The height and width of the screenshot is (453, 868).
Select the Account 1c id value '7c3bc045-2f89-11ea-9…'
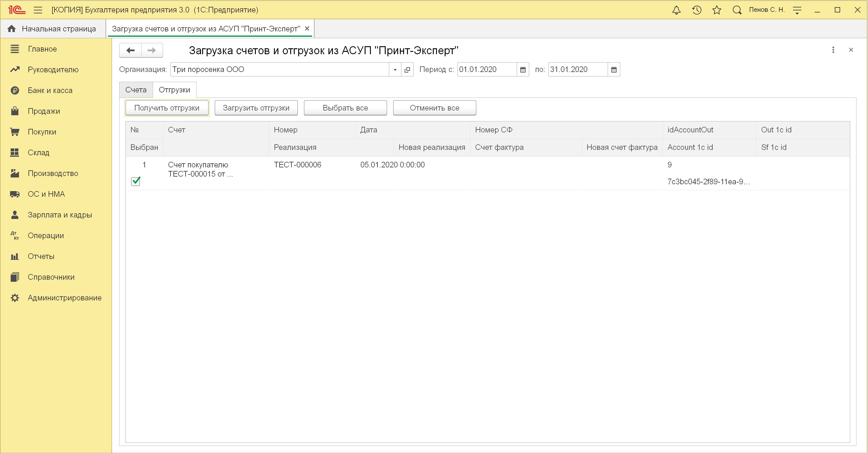click(709, 182)
